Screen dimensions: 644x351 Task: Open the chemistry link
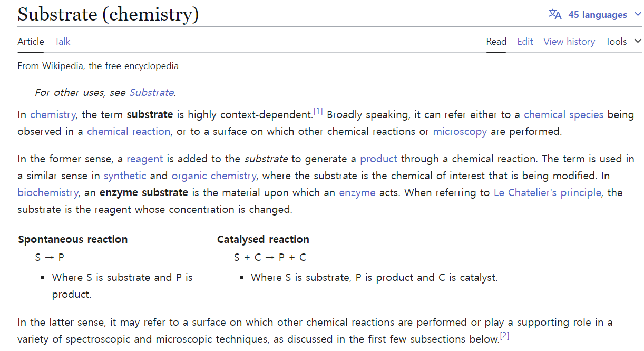pos(53,114)
